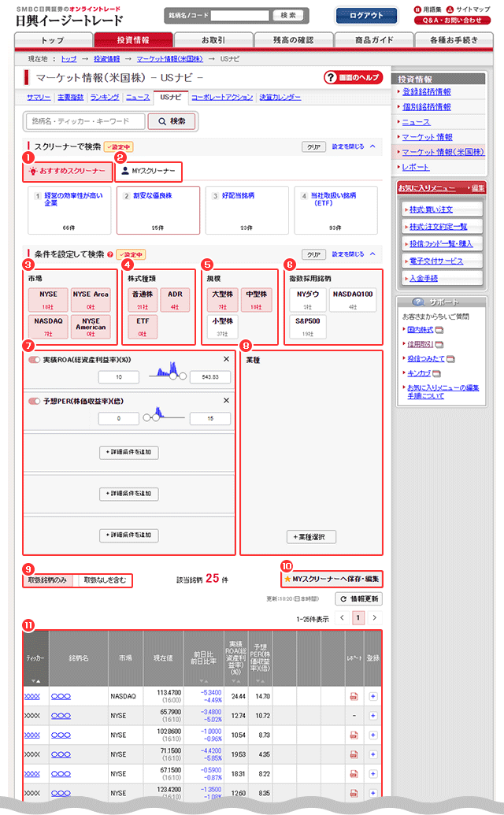Open 株式・買い注文 in favorites menu
This screenshot has width=504, height=815.
(x=435, y=209)
